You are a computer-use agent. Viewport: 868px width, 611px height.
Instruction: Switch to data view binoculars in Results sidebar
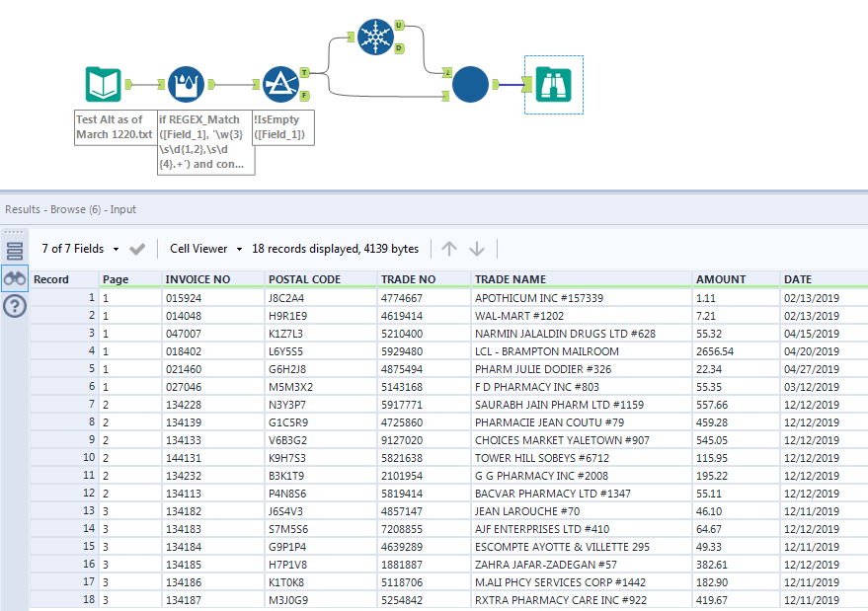(15, 278)
